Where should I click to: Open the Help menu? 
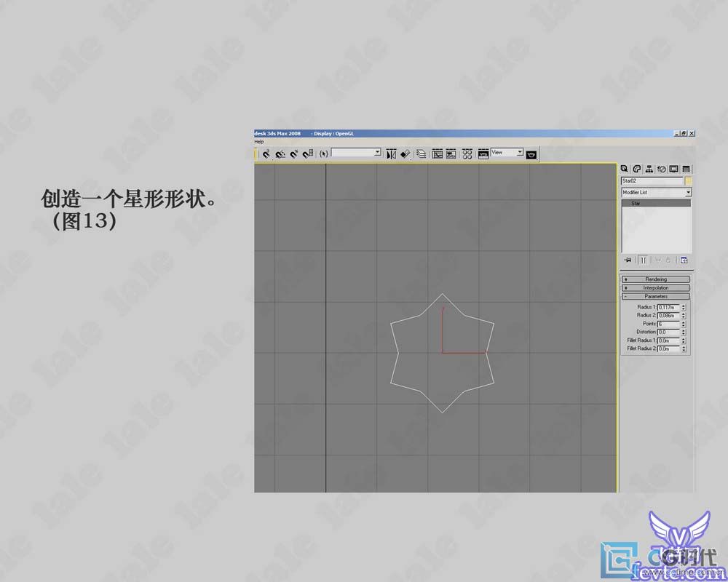tap(259, 142)
